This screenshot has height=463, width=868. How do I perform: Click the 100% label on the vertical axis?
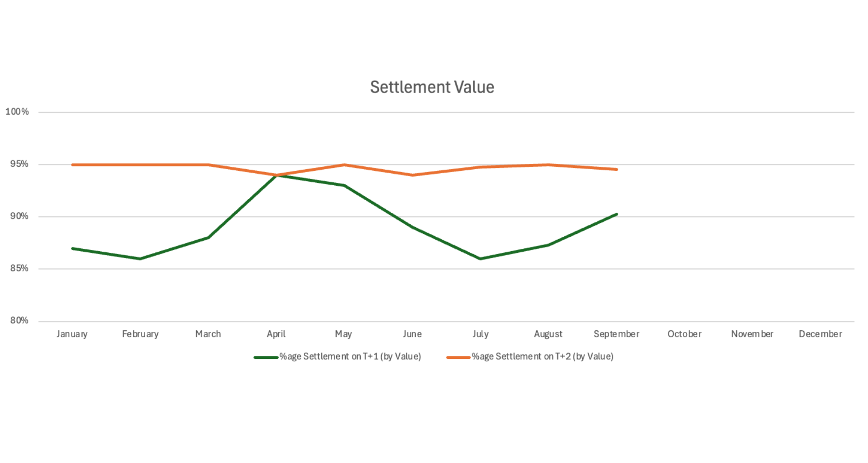click(x=17, y=112)
